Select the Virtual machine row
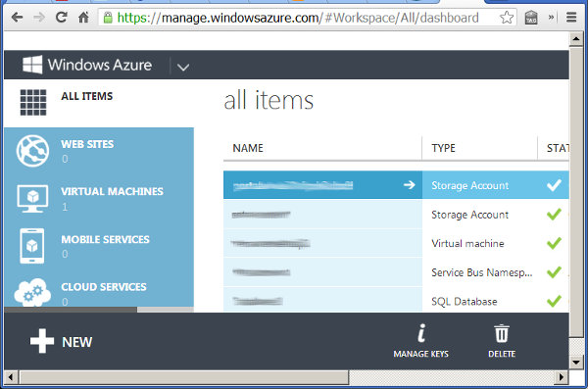This screenshot has height=389, width=588. pos(396,243)
